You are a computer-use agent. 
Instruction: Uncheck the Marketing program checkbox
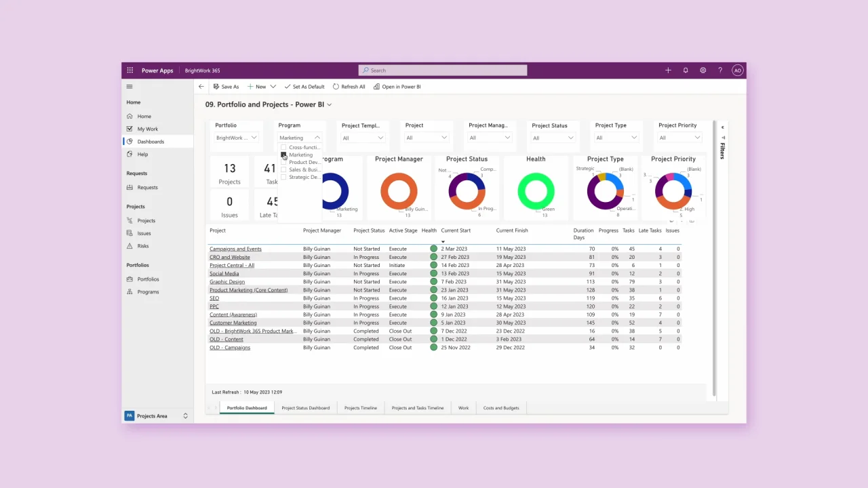click(283, 155)
